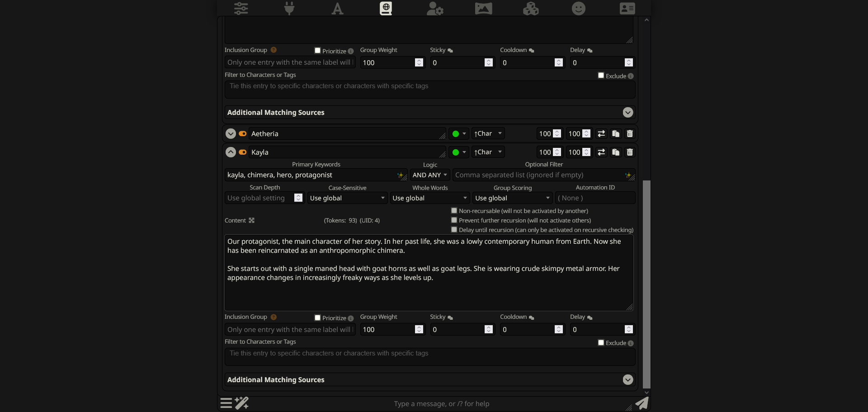This screenshot has width=868, height=412.
Task: Open options hamburger menu near chat input
Action: pos(226,403)
